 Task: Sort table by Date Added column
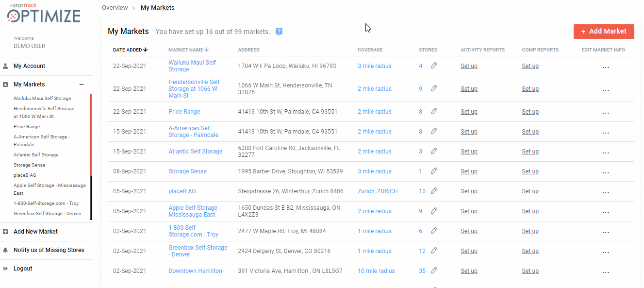130,50
